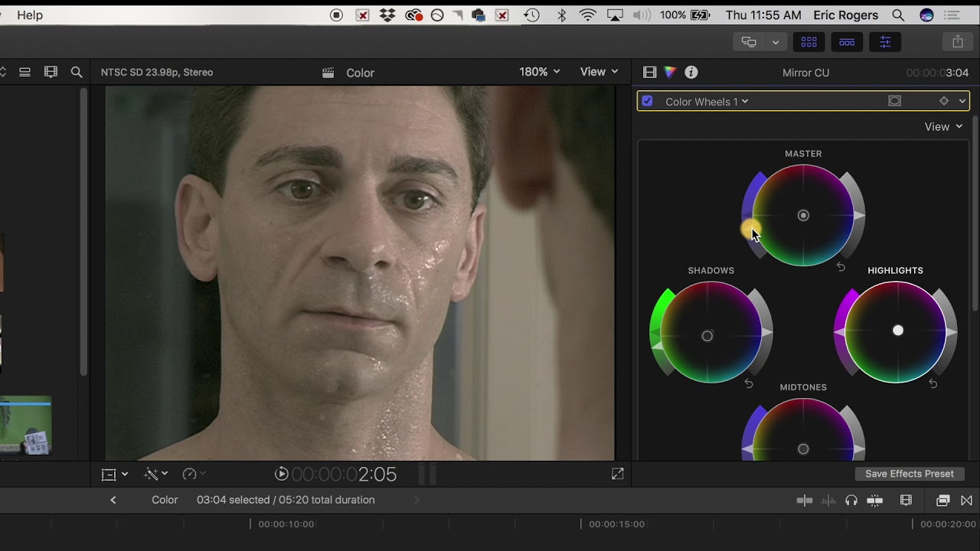Screen dimensions: 980x551
Task: Open Spotlight search in menu bar
Action: coord(898,15)
